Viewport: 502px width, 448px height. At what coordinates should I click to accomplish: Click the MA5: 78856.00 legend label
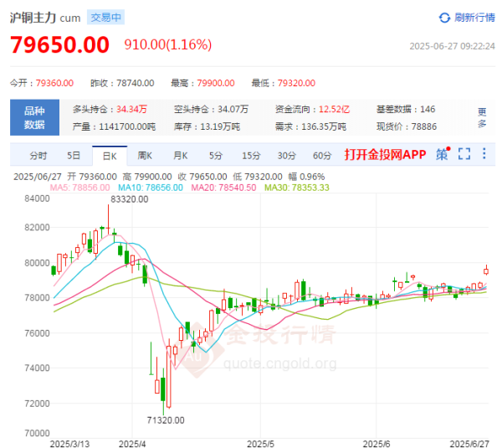pos(80,188)
